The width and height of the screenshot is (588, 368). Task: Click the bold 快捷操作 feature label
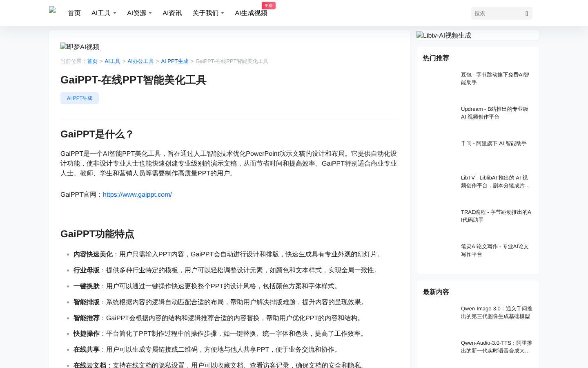[x=87, y=334]
